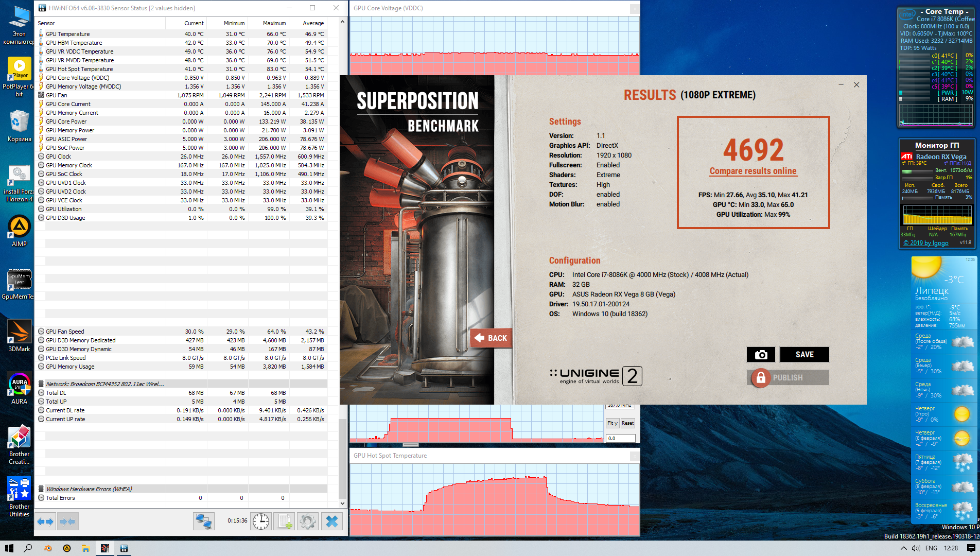Open File Explorer from the taskbar
Image resolution: width=980 pixels, height=556 pixels.
click(x=86, y=548)
